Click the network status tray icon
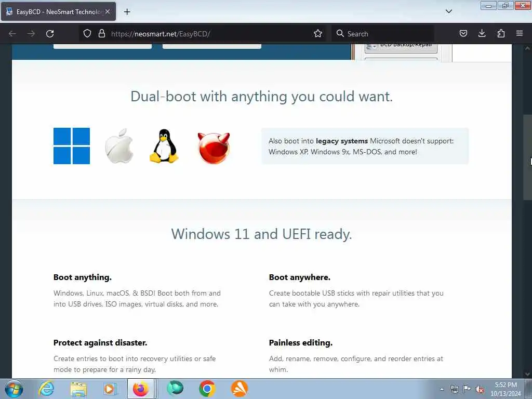This screenshot has height=399, width=532. pyautogui.click(x=454, y=389)
